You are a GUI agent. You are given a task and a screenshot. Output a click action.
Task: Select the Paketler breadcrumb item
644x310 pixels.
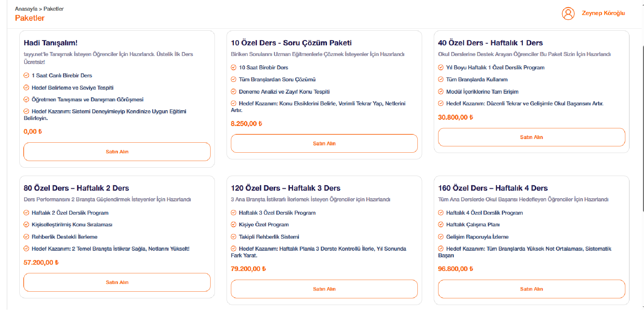tap(53, 9)
